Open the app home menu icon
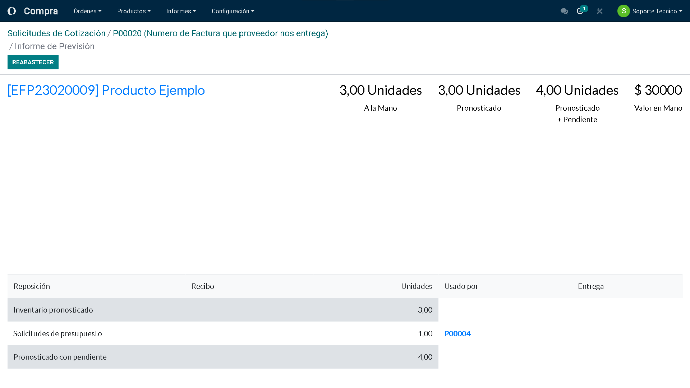This screenshot has height=388, width=690. 12,11
